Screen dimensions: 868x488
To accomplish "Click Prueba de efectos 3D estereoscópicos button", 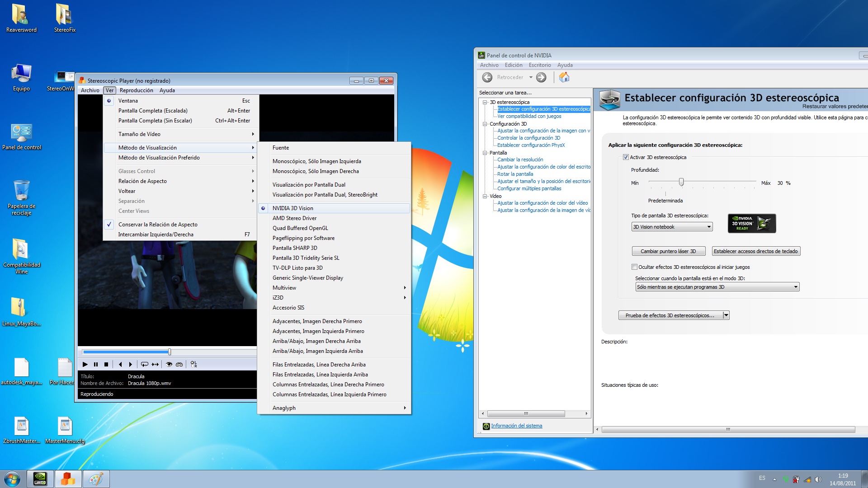I will (670, 315).
